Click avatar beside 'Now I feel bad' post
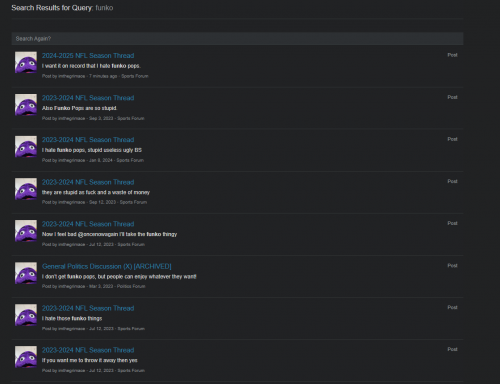Screen dimensions: 500x384 [x=26, y=231]
